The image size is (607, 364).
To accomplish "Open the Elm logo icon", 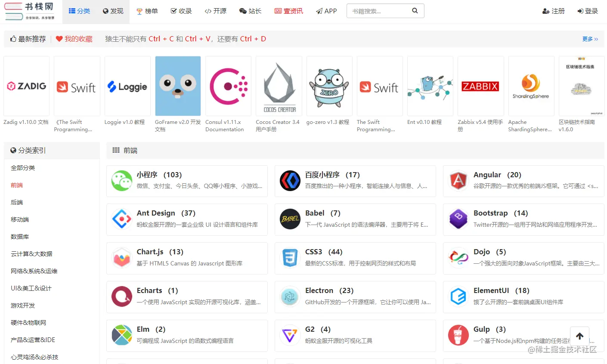I will 122,335.
